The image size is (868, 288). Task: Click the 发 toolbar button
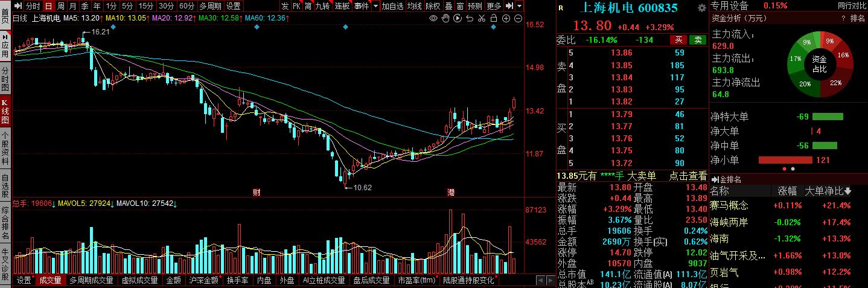click(x=285, y=6)
